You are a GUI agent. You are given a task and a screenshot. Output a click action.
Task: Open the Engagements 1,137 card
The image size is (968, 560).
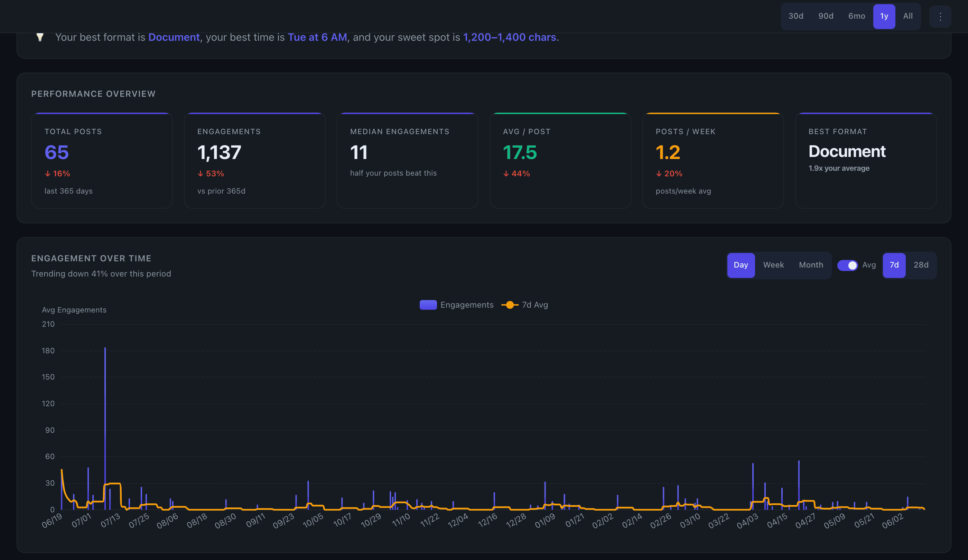[x=254, y=160]
